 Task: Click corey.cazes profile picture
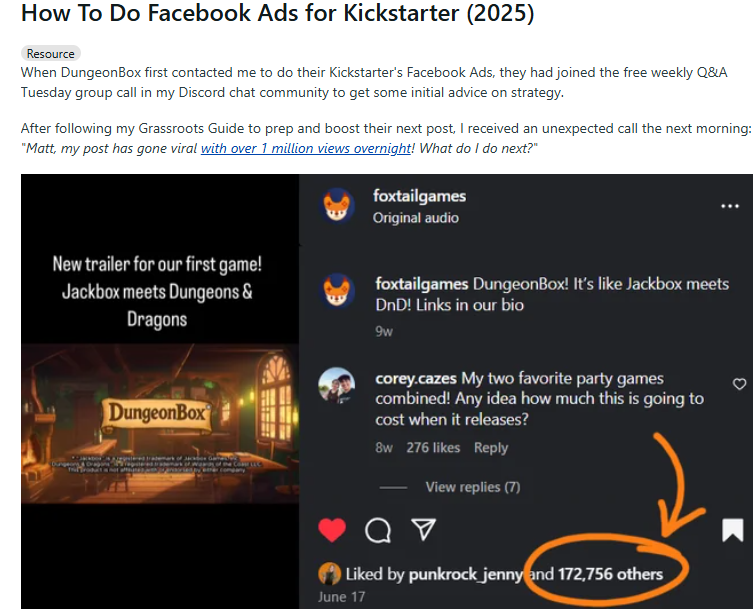(336, 386)
